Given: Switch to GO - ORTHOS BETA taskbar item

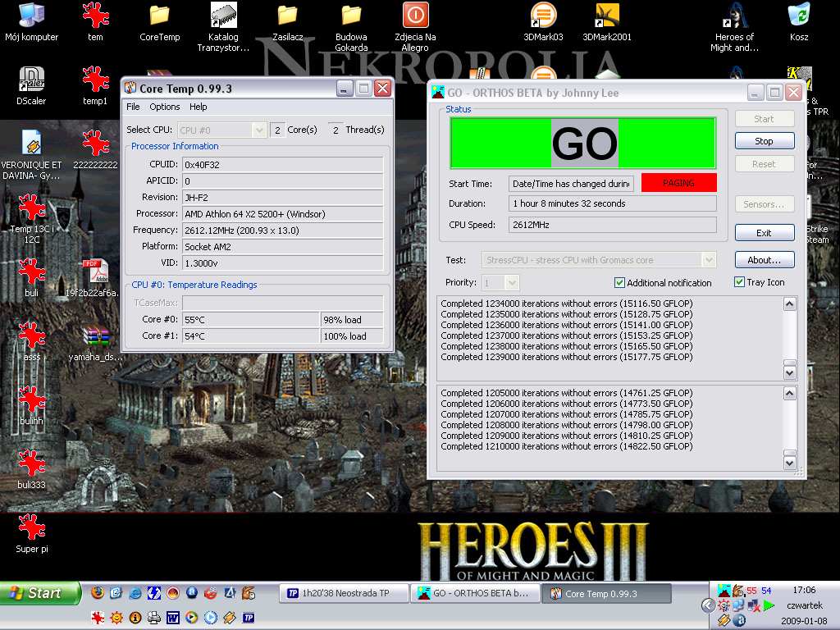Looking at the screenshot, I should (475, 593).
